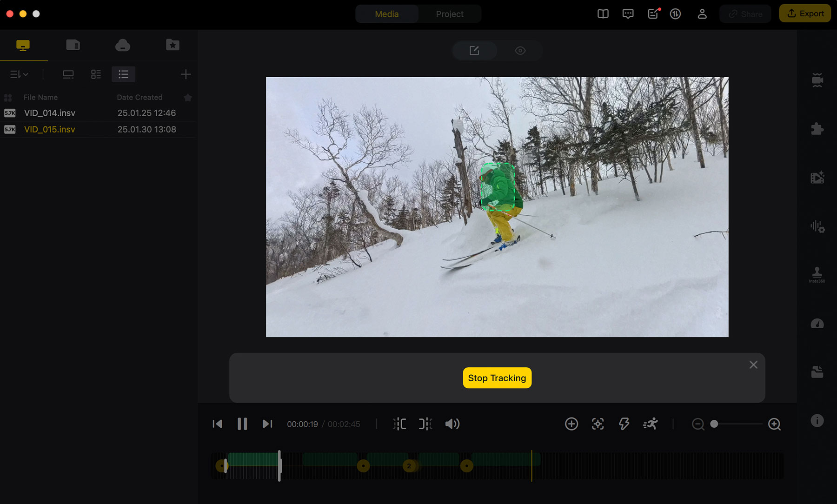Screen dimensions: 837x504
Task: Mute audio using the speaker icon
Action: click(x=452, y=424)
